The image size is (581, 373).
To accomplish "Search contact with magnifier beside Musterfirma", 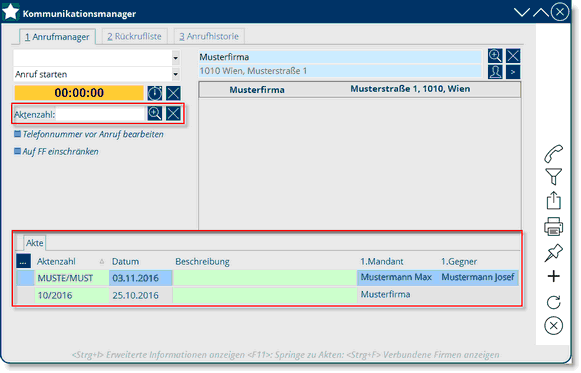I will click(x=495, y=56).
